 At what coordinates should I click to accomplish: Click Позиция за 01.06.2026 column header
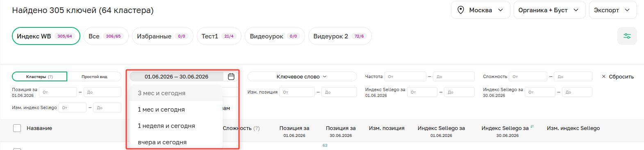click(x=294, y=131)
